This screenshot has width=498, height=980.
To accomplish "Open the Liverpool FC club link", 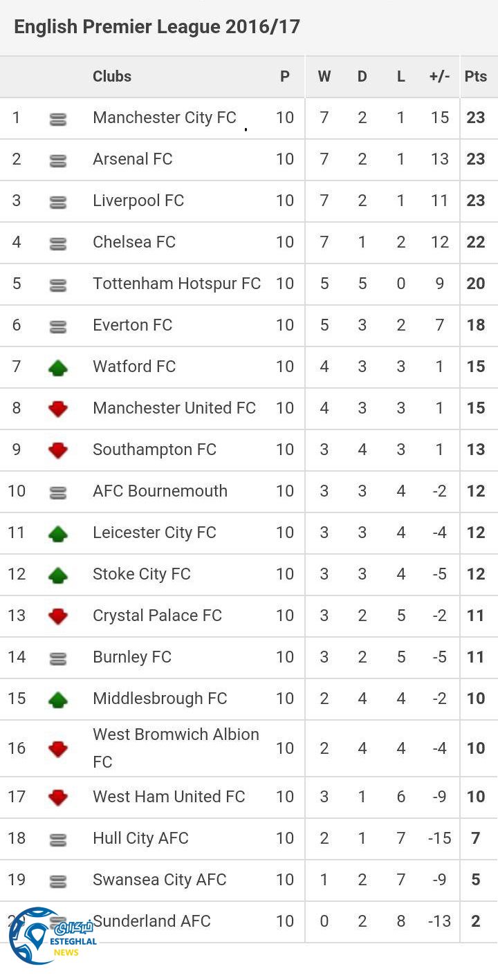I will click(x=138, y=201).
